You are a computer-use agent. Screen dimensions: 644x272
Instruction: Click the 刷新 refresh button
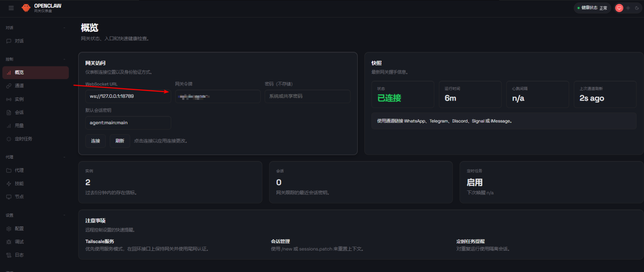coord(120,141)
